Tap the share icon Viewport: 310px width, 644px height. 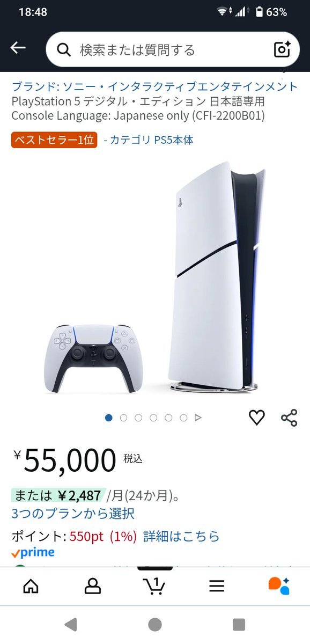289,418
